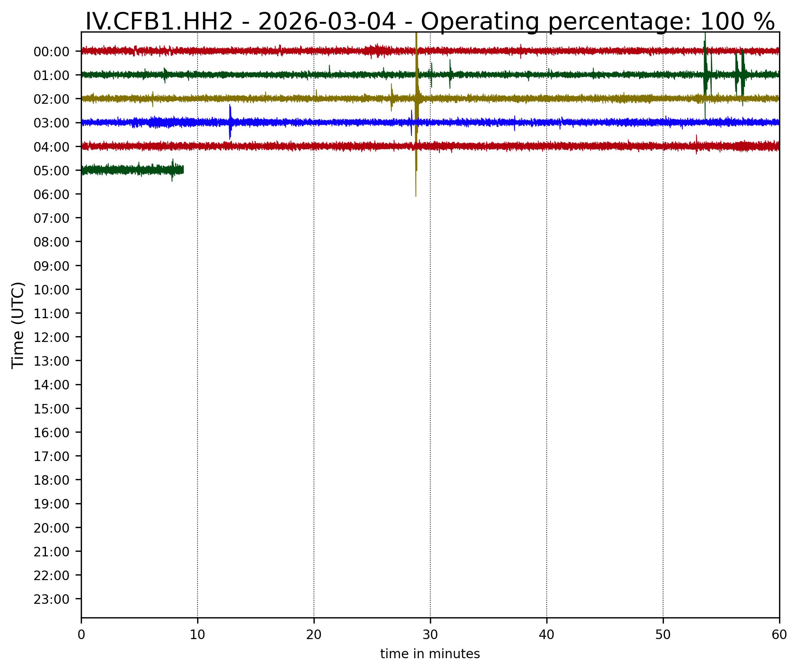
Task: Click the 12:00 hour label
Action: (x=51, y=337)
